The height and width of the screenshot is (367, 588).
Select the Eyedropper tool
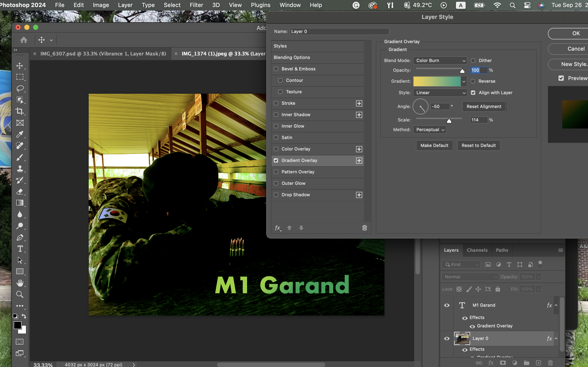pyautogui.click(x=20, y=134)
